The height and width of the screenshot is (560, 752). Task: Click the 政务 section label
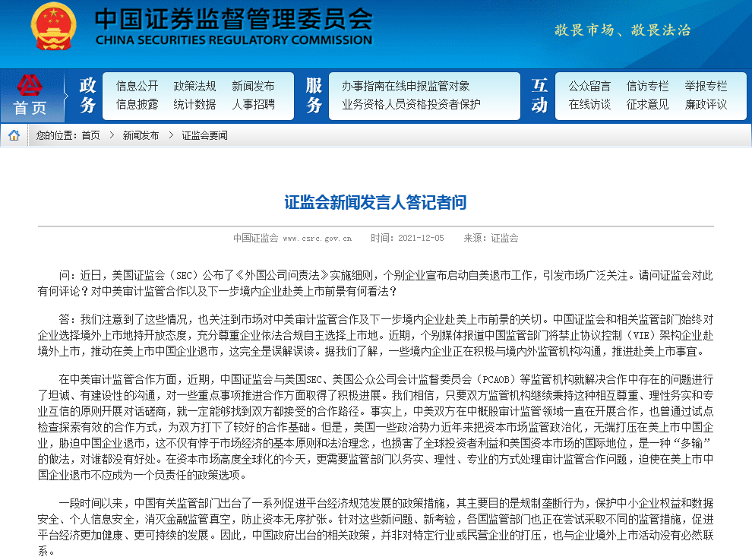[87, 95]
